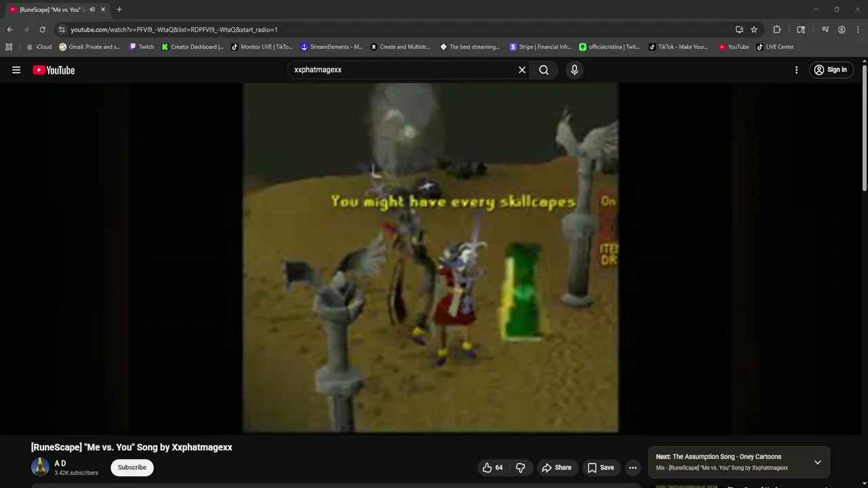Open the Twitch bookmark
868x488 pixels.
tap(142, 47)
